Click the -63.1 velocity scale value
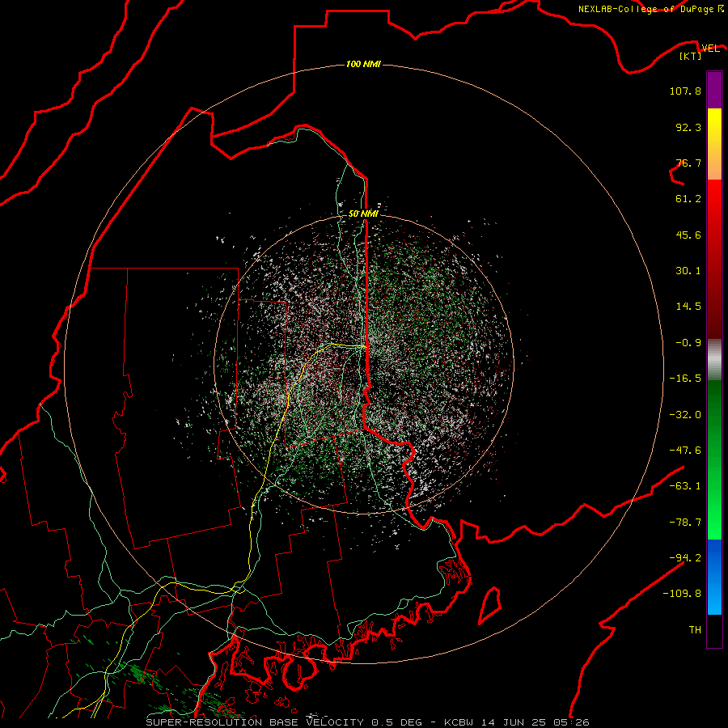728x728 pixels. (685, 486)
